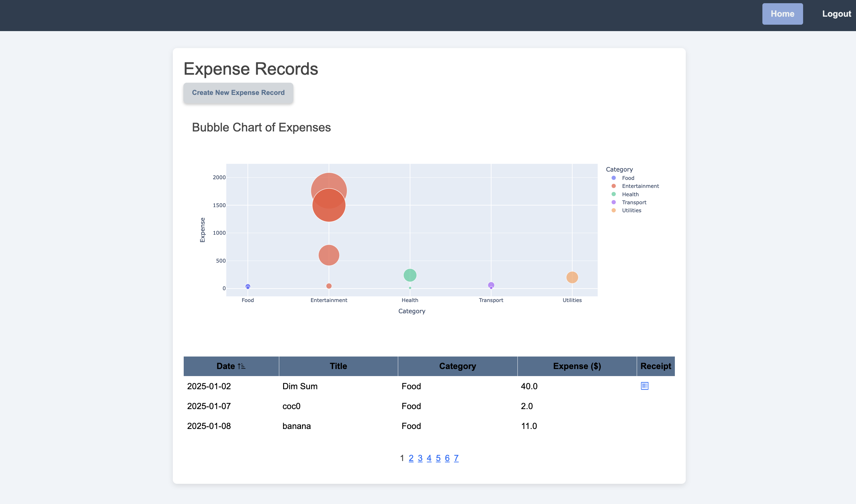Click the green Health bubble
The image size is (856, 504).
pos(410,275)
